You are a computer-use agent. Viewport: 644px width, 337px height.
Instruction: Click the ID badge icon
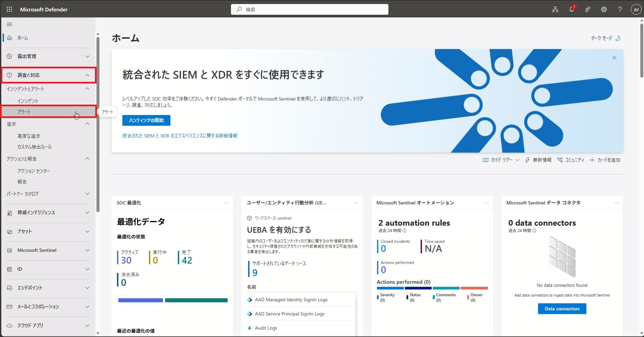point(9,269)
